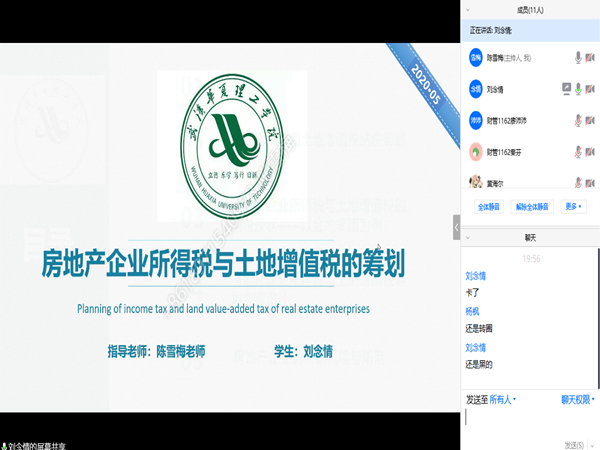Open the 更多 more dropdown
Viewport: 600px width, 450px height.
tap(573, 207)
